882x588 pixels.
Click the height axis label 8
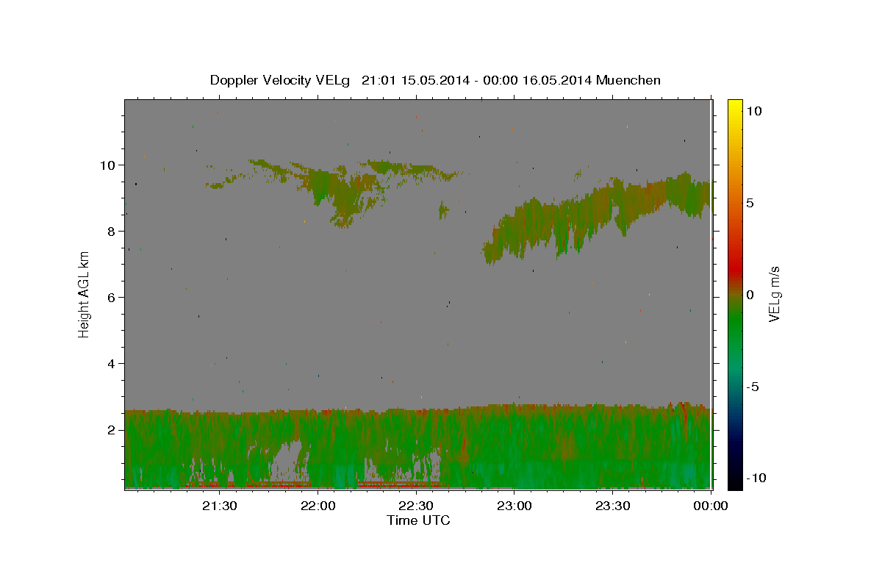tap(110, 232)
